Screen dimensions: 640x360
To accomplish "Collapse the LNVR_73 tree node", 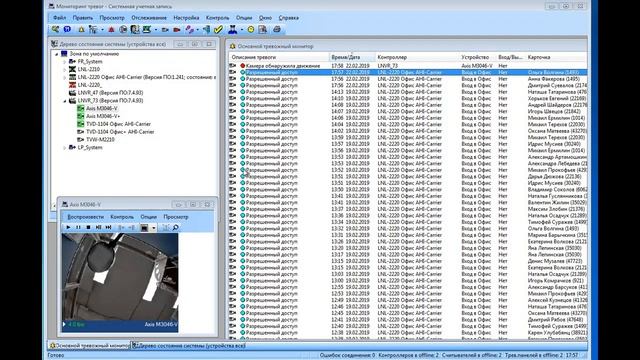I will click(x=64, y=101).
